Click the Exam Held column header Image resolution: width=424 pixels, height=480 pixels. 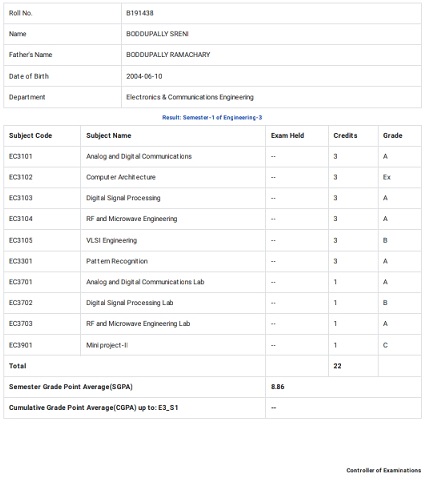click(287, 136)
